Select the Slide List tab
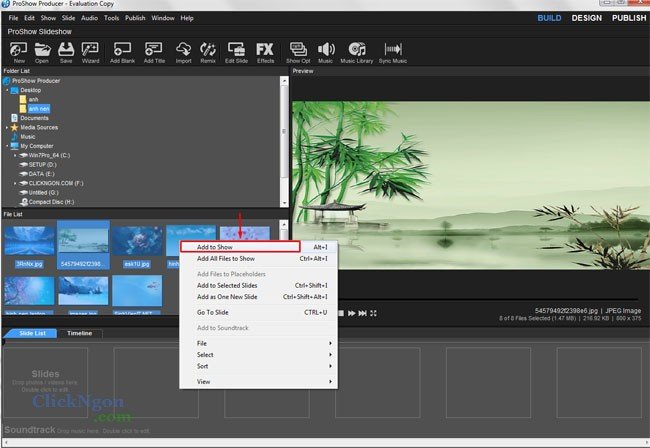This screenshot has height=448, width=650. click(32, 333)
